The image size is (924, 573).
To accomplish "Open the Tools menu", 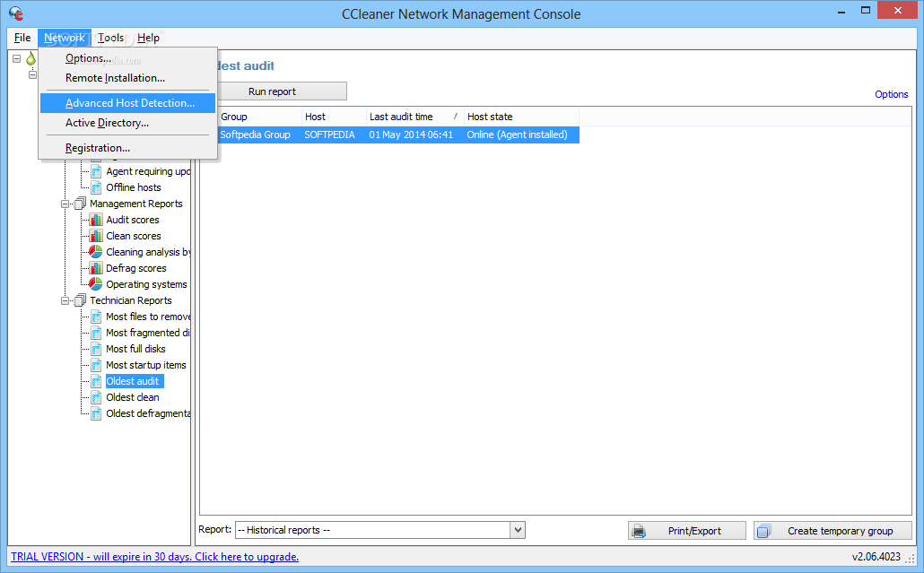I will tap(110, 38).
